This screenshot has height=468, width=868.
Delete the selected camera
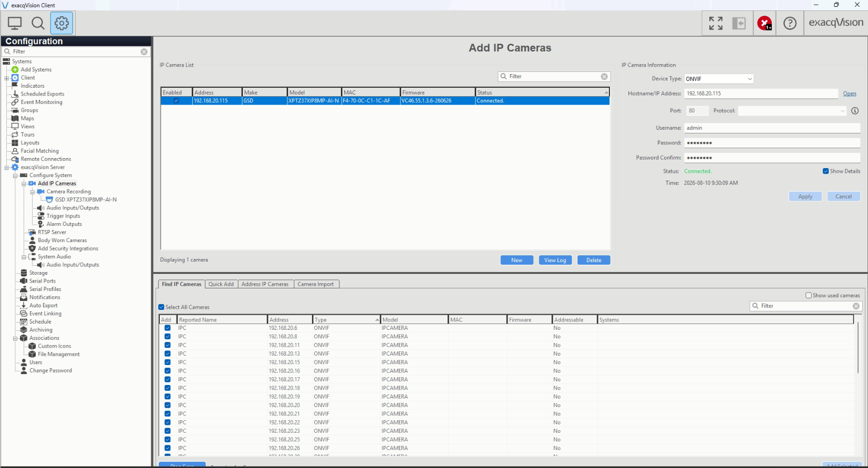point(594,260)
